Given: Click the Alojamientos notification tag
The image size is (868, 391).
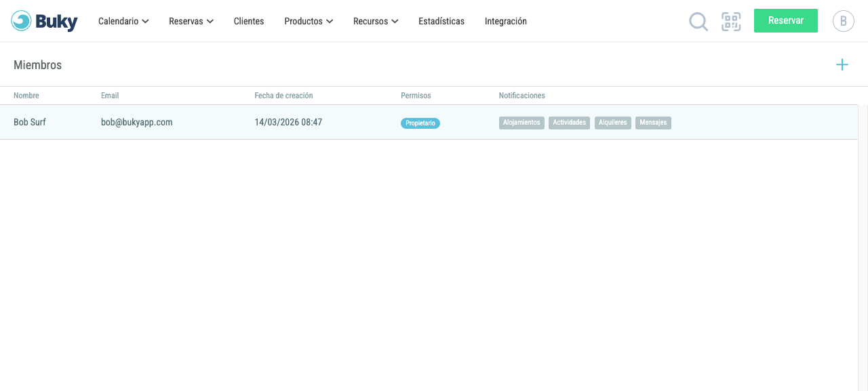Looking at the screenshot, I should (x=521, y=123).
